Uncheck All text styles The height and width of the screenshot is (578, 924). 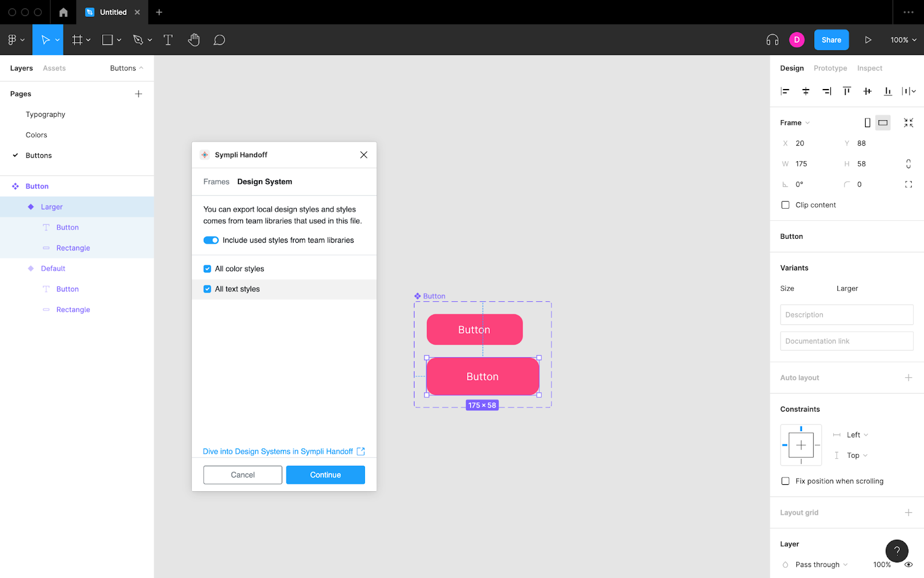(x=207, y=289)
